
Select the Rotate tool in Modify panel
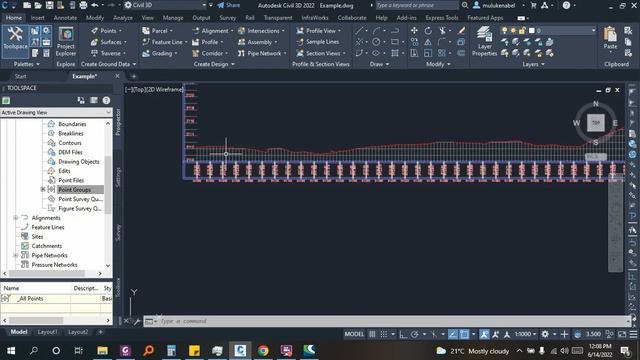coord(428,31)
